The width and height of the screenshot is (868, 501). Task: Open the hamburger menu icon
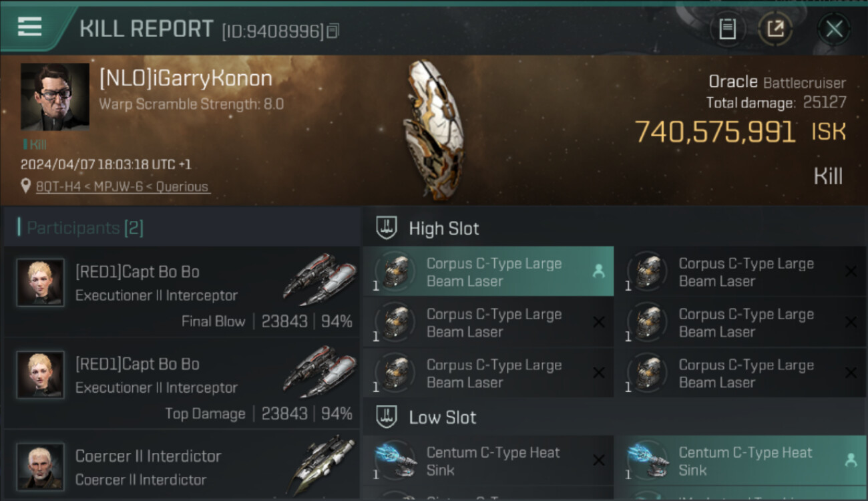(29, 27)
